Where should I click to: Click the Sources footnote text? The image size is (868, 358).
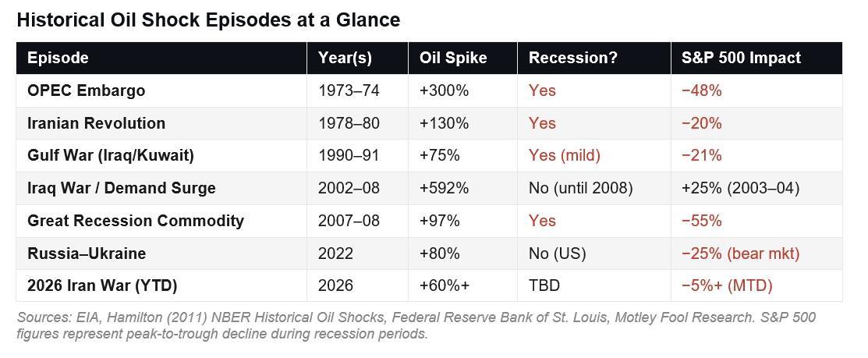(x=416, y=326)
